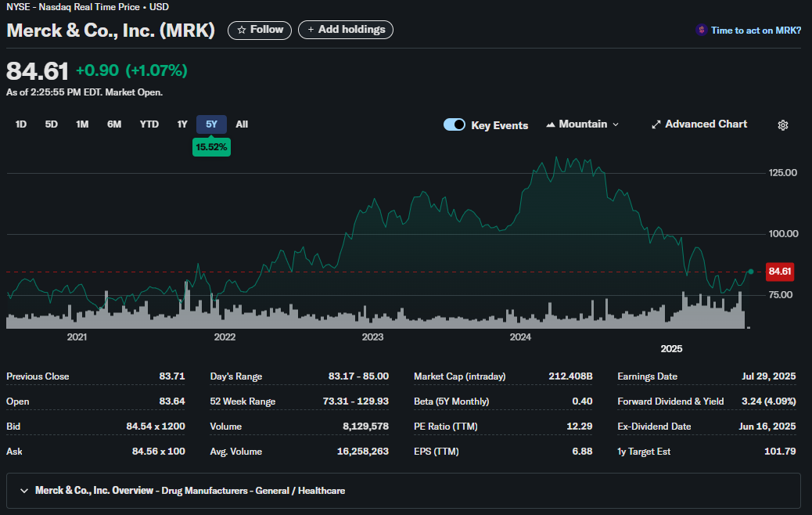The image size is (812, 515).
Task: Select the 1Y time range
Action: coord(181,124)
